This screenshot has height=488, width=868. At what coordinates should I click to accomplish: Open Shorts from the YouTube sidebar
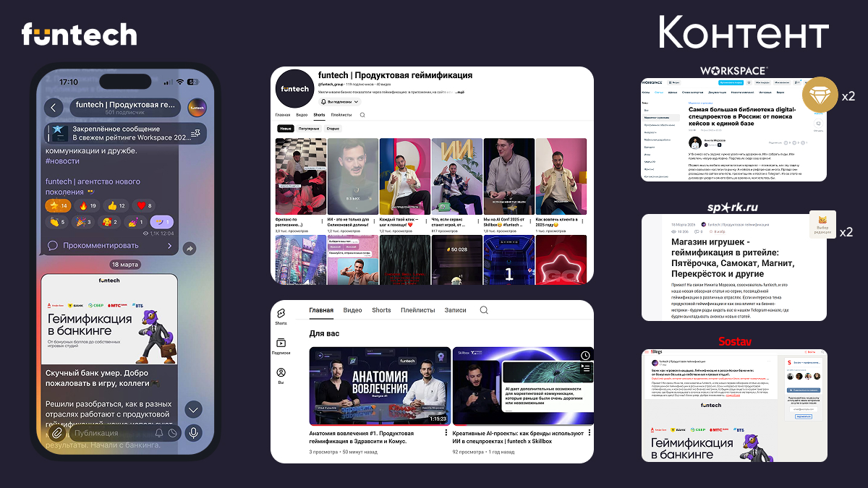pyautogui.click(x=281, y=315)
